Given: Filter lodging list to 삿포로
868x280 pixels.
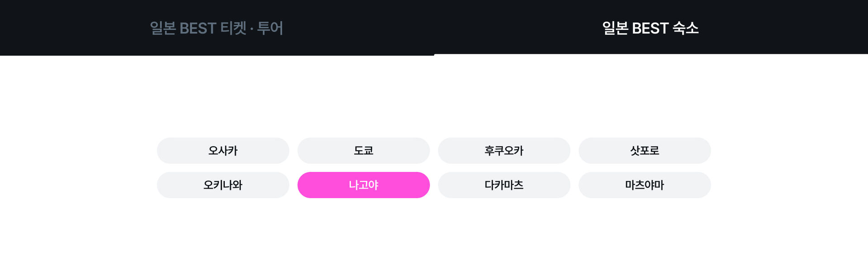Looking at the screenshot, I should pos(645,151).
